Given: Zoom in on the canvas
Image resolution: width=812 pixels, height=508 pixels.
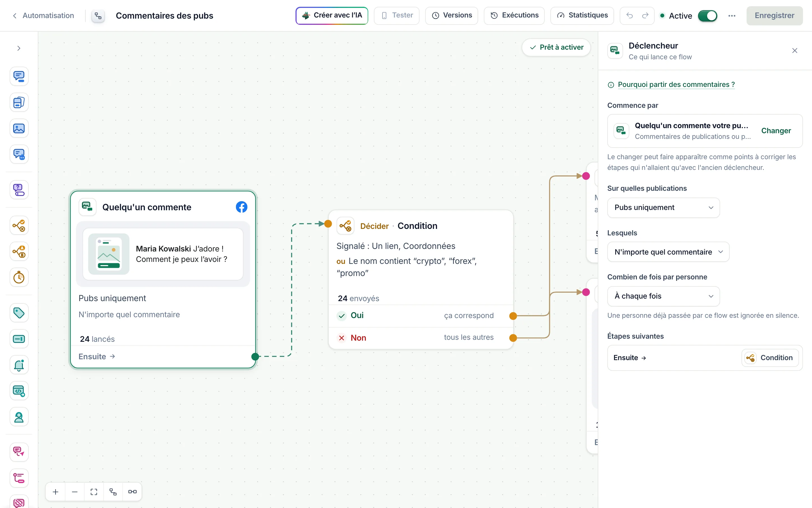Looking at the screenshot, I should 56,492.
